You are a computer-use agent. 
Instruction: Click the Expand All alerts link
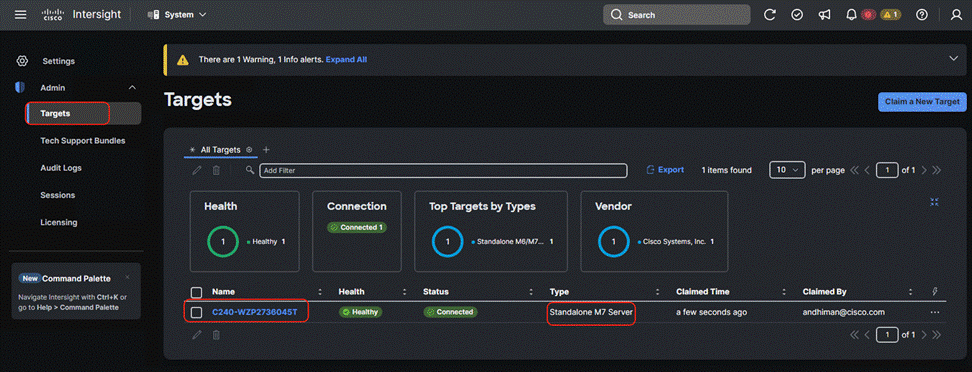tap(346, 60)
